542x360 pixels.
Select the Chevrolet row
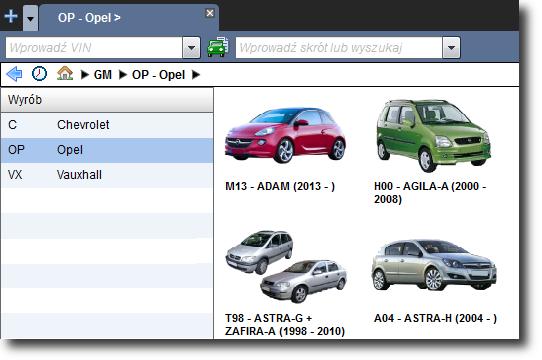(107, 125)
